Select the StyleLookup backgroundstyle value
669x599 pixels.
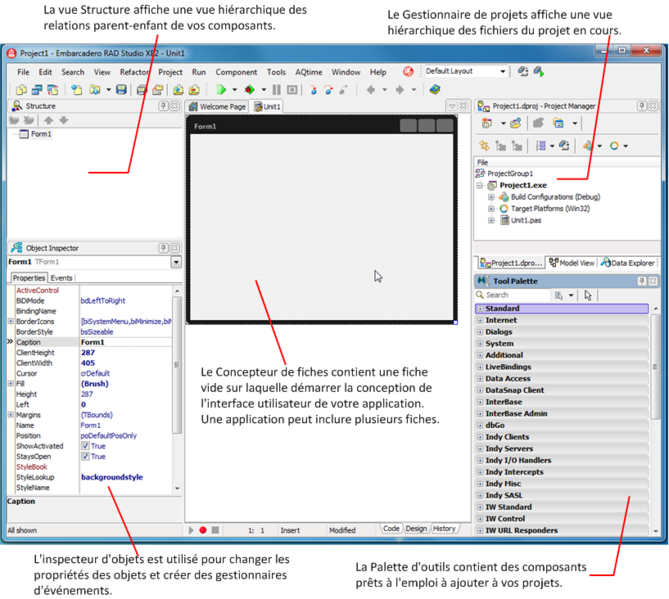click(x=112, y=477)
